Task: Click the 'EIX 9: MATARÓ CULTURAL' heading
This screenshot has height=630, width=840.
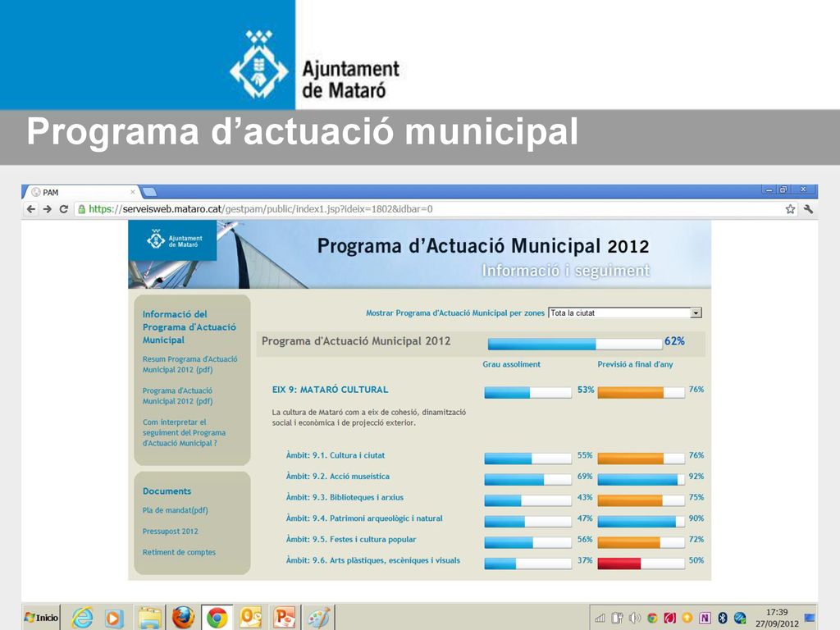Action: click(x=330, y=390)
